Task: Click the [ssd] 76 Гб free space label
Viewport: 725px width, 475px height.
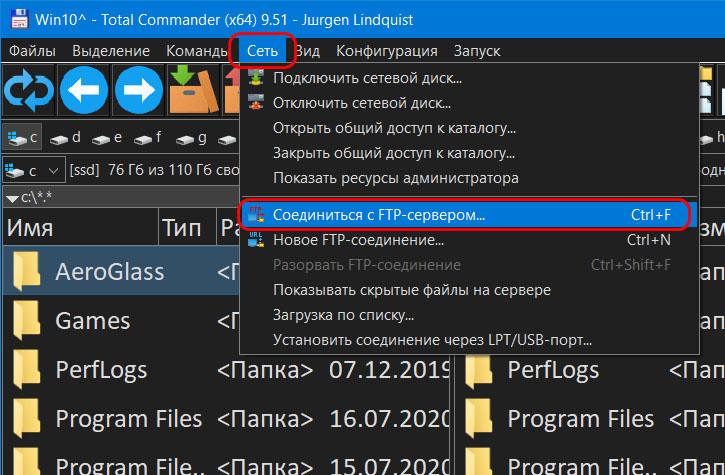Action: point(154,170)
